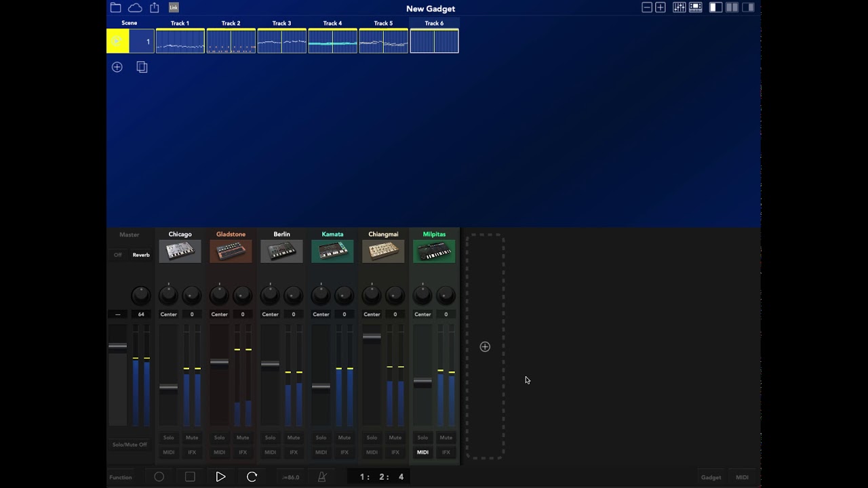Open Gladstone track IFX panel
Viewport: 868px width, 488px height.
(x=243, y=452)
